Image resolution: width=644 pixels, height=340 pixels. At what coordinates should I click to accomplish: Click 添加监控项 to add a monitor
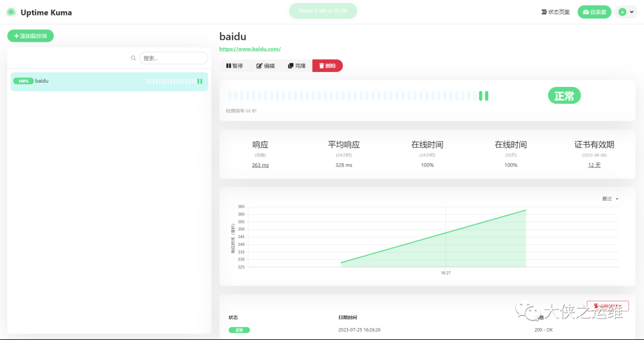point(30,36)
